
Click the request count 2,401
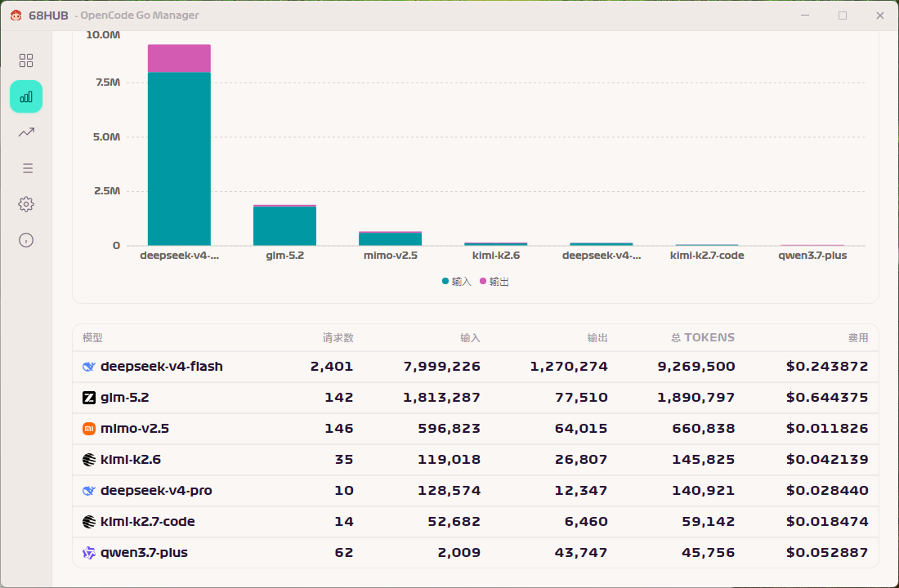click(x=332, y=367)
